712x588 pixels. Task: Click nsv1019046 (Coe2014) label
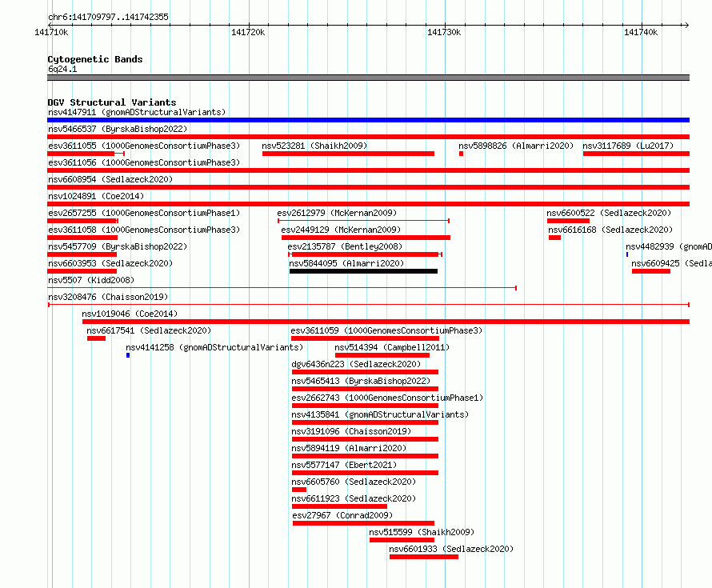[x=130, y=314]
